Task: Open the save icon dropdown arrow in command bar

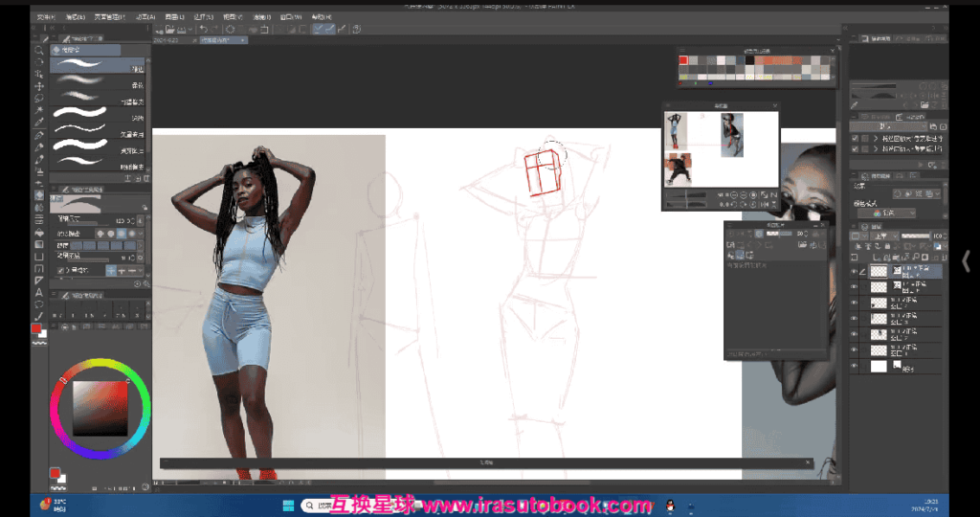Action: [x=189, y=30]
